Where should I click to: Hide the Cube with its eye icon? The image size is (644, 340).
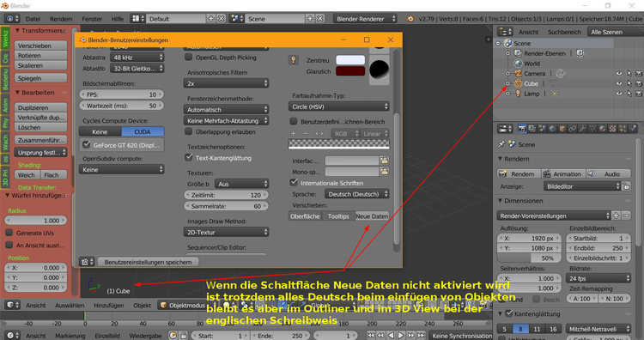pos(619,83)
